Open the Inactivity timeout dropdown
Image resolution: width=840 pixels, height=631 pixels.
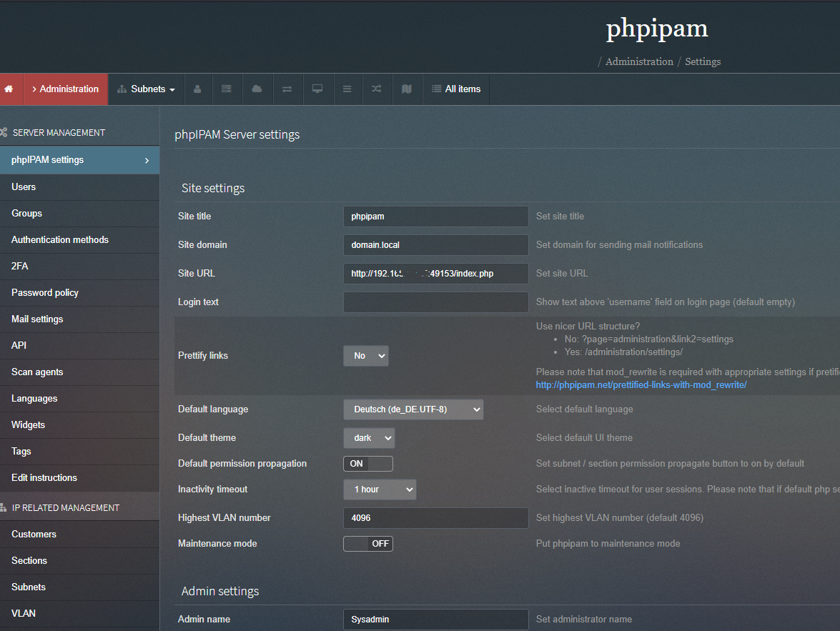point(380,490)
